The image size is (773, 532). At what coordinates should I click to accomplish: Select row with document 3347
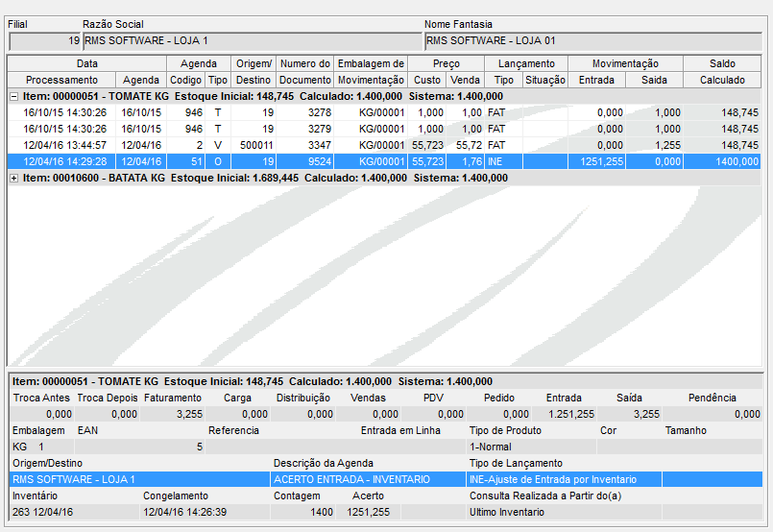(384, 145)
